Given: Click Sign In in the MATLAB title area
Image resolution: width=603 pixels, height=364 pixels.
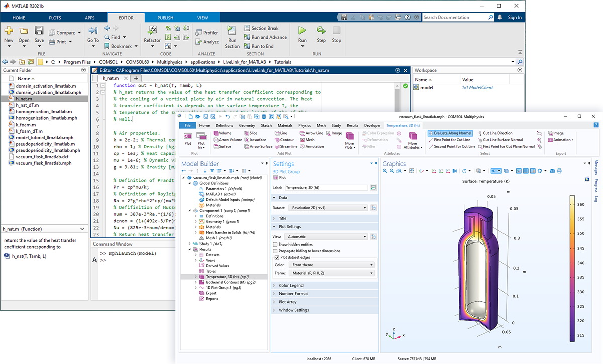Looking at the screenshot, I should tap(515, 17).
